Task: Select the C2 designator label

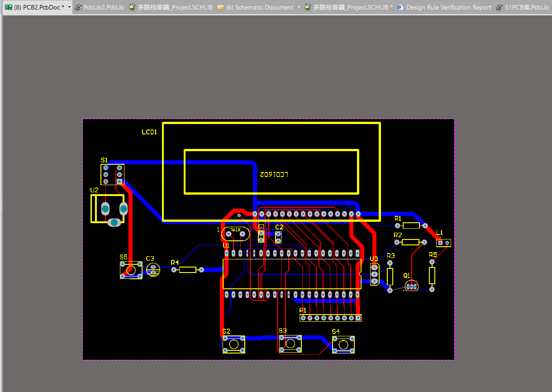Action: tap(279, 227)
